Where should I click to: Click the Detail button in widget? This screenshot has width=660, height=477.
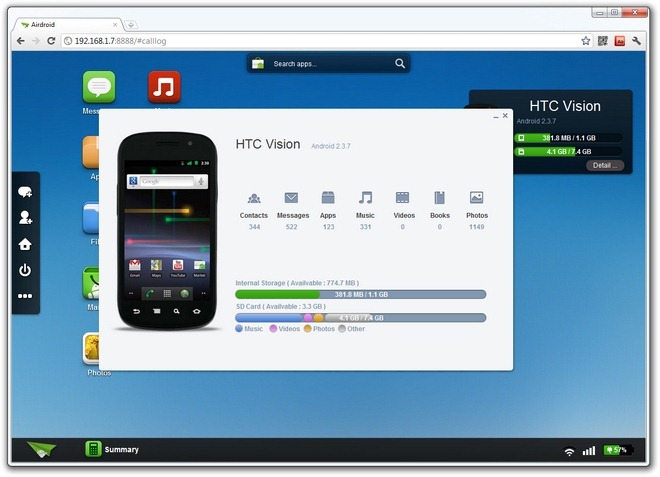[x=605, y=165]
